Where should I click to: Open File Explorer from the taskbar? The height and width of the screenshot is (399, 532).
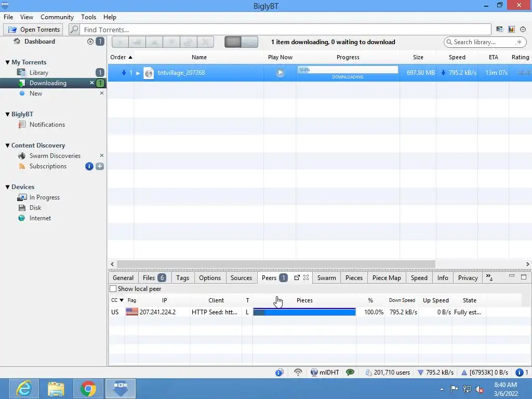point(56,389)
